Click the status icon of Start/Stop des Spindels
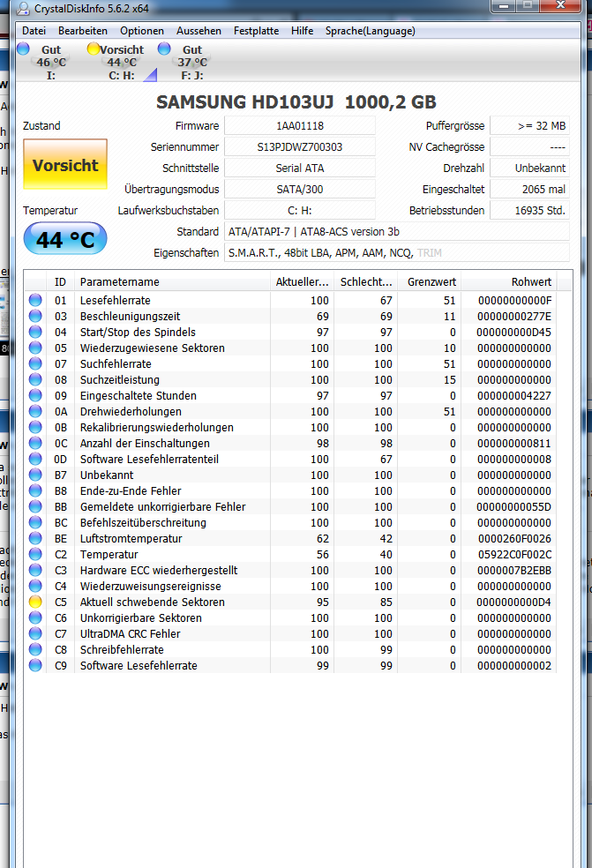This screenshot has height=868, width=592. (x=35, y=332)
